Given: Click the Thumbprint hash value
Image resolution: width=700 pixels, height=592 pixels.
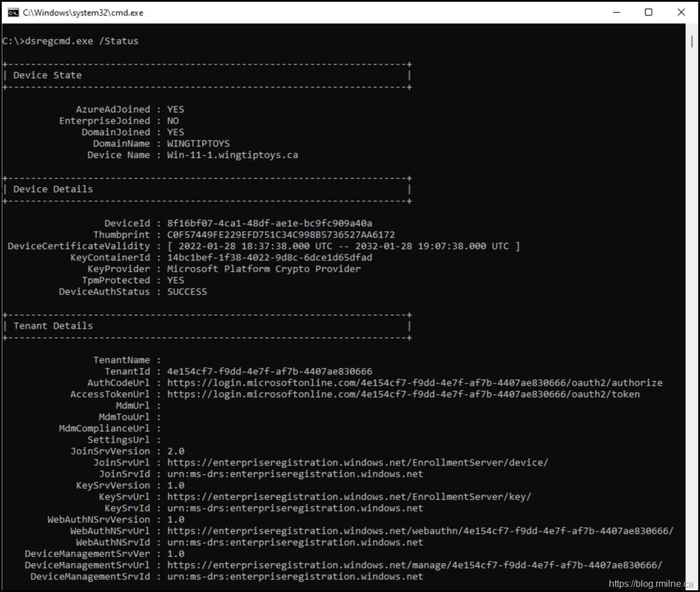Looking at the screenshot, I should coord(281,235).
